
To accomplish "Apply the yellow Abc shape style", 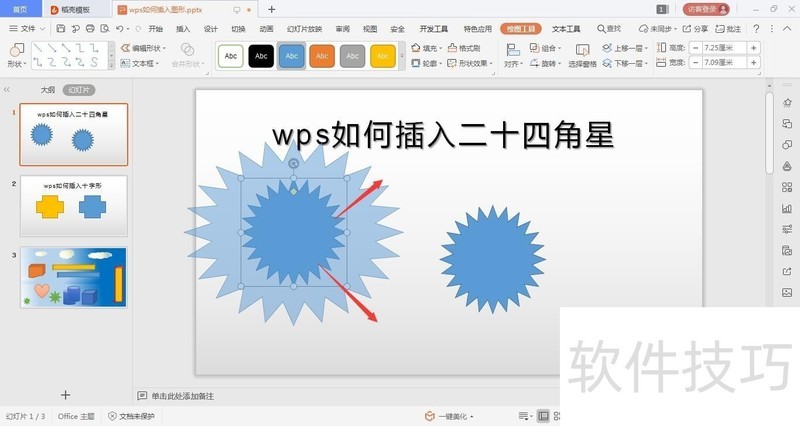I will pos(383,56).
